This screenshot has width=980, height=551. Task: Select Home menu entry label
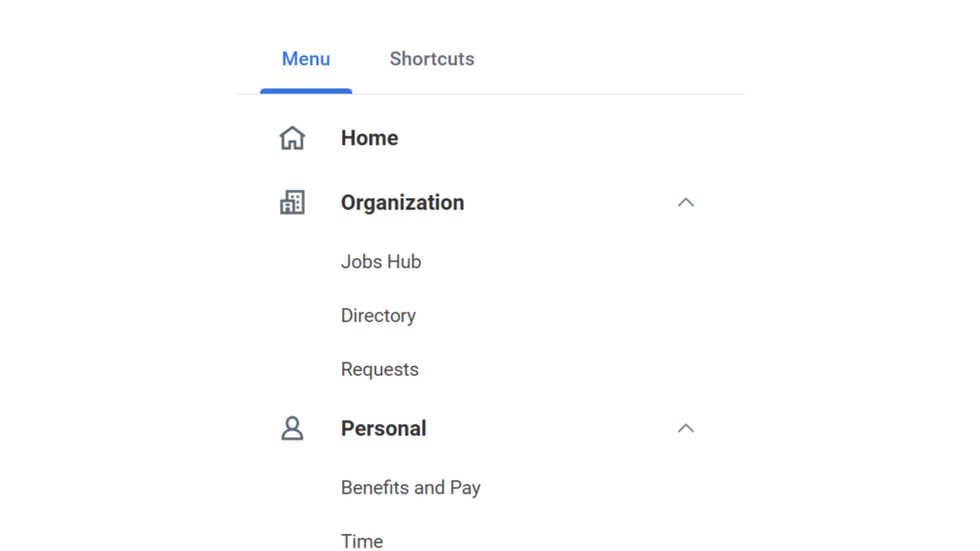click(x=370, y=138)
